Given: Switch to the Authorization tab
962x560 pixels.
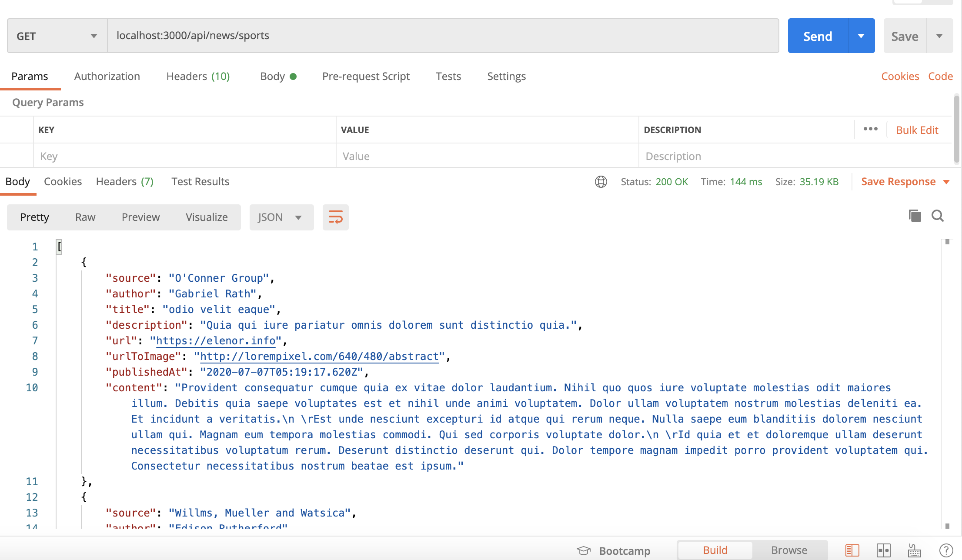Looking at the screenshot, I should pos(107,77).
